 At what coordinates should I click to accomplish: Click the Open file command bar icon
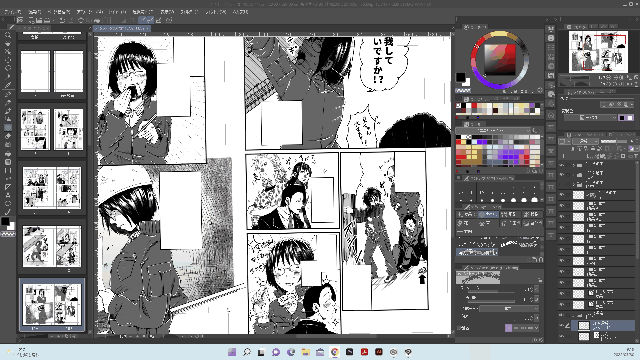point(39,20)
